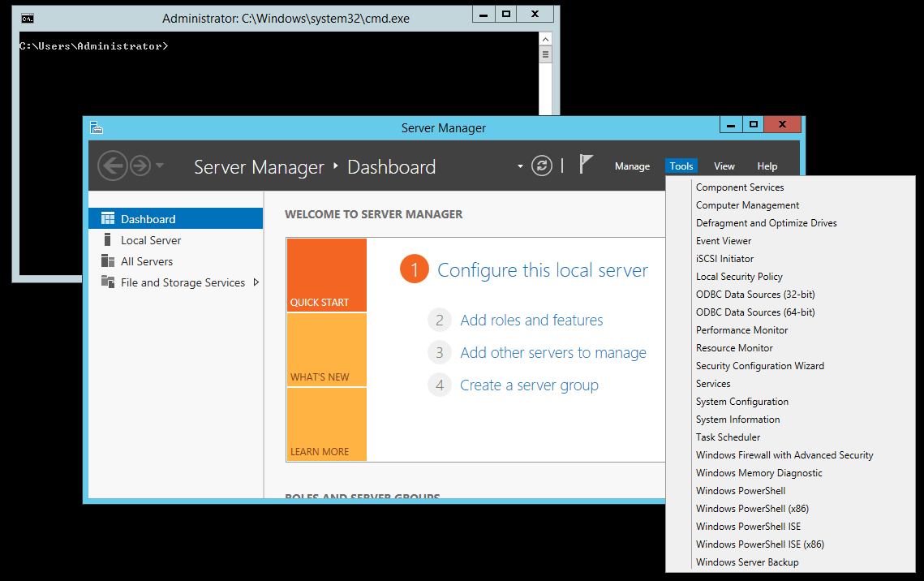Click the Dashboard icon in the sidebar

pos(108,218)
